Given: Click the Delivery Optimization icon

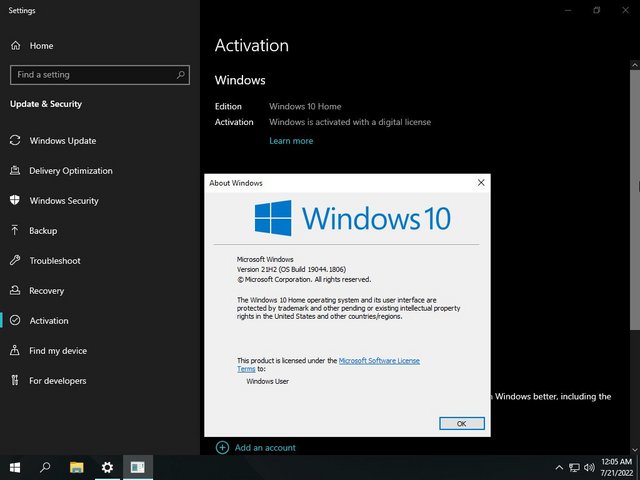Looking at the screenshot, I should 15,170.
